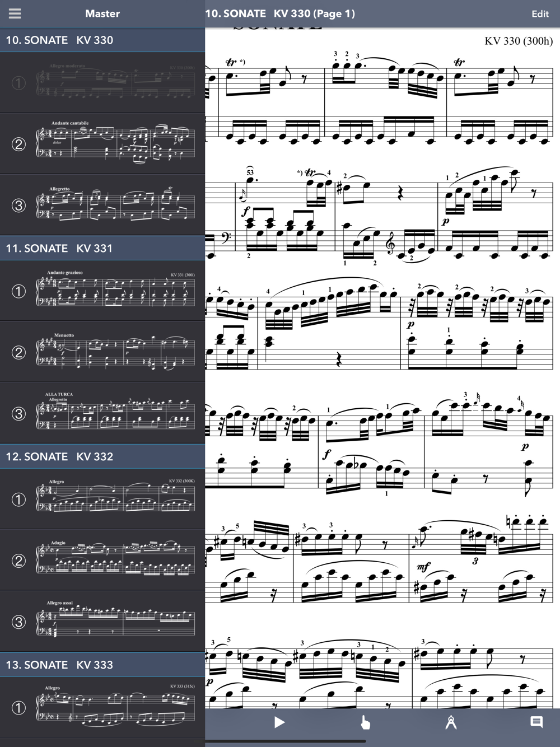Open the hamburger menu icon
The width and height of the screenshot is (560, 747).
[x=15, y=13]
